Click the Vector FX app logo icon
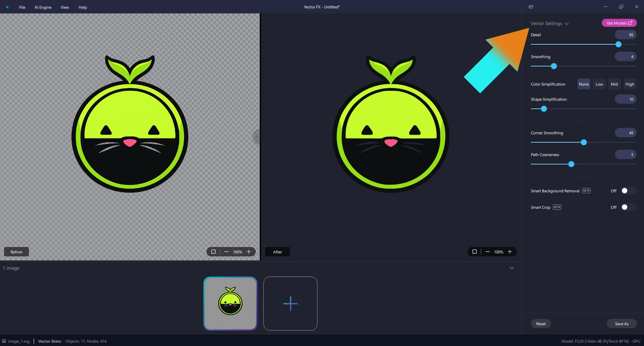Image resolution: width=644 pixels, height=346 pixels. pos(7,7)
